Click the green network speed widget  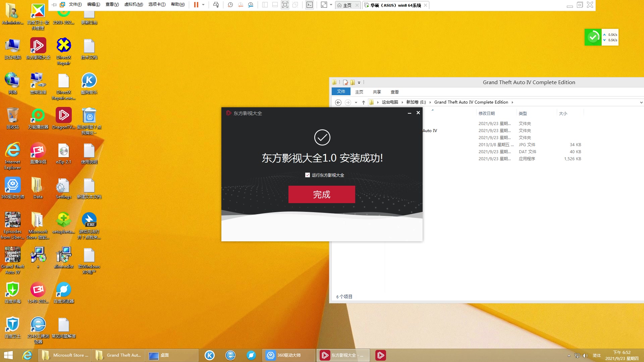[601, 37]
